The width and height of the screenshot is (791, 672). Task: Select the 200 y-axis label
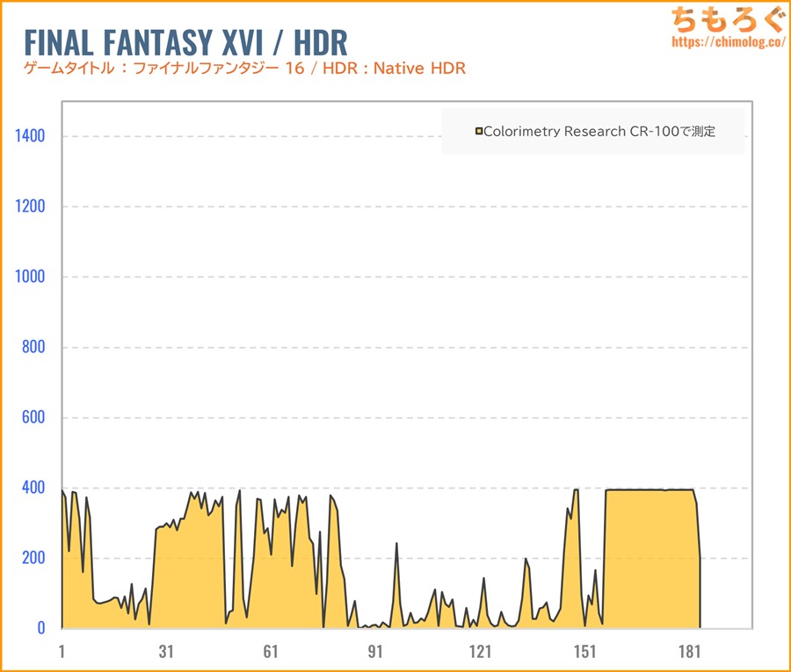click(x=33, y=558)
